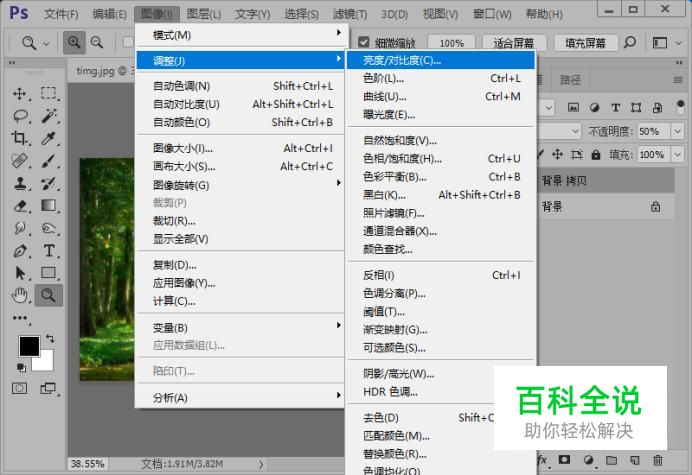This screenshot has height=475, width=692.
Task: Click the 100% zoom button
Action: (451, 43)
